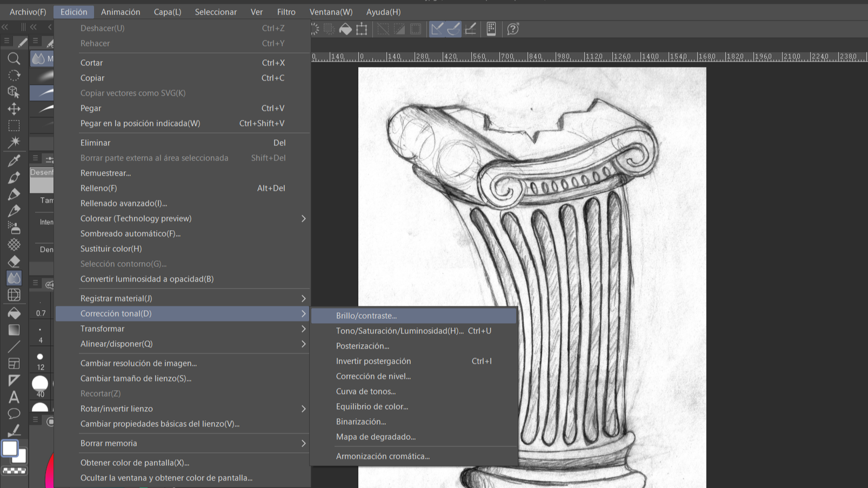
Task: Select the Move layer tool
Action: click(x=14, y=109)
